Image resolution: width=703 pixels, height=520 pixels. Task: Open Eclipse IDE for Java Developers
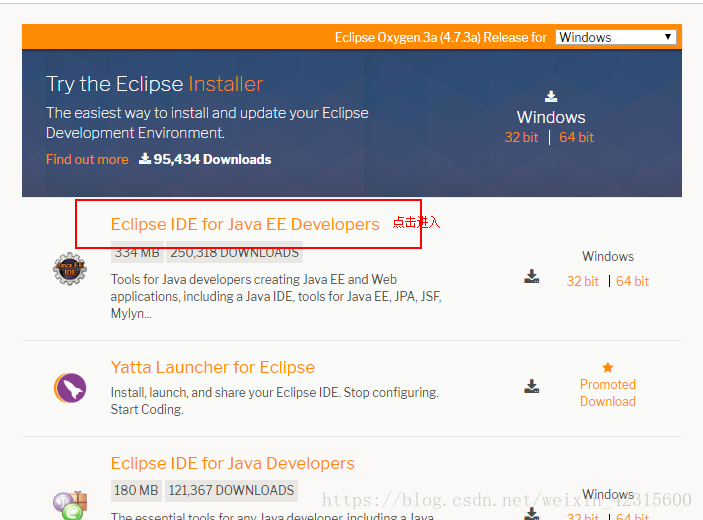(x=233, y=464)
